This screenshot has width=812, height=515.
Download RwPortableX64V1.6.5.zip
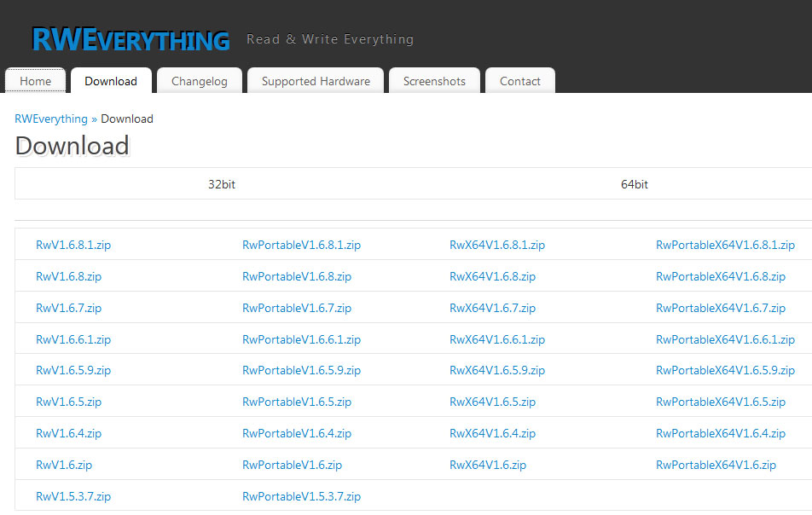[721, 402]
